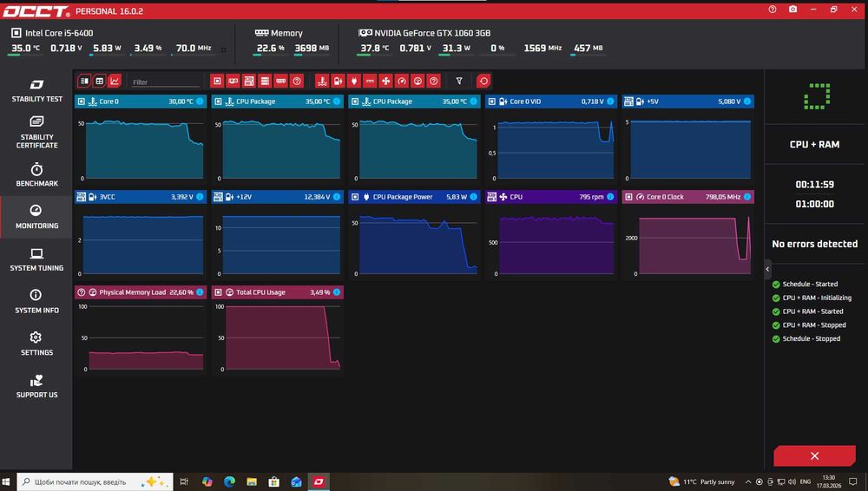Open info for the Core 0 VID card
The height and width of the screenshot is (491, 868).
[610, 101]
